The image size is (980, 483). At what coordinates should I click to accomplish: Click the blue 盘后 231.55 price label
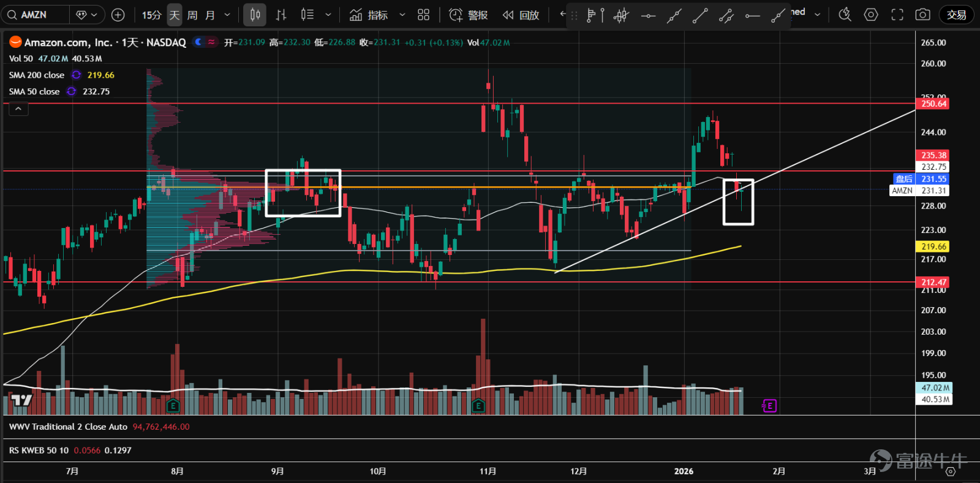[x=921, y=179]
